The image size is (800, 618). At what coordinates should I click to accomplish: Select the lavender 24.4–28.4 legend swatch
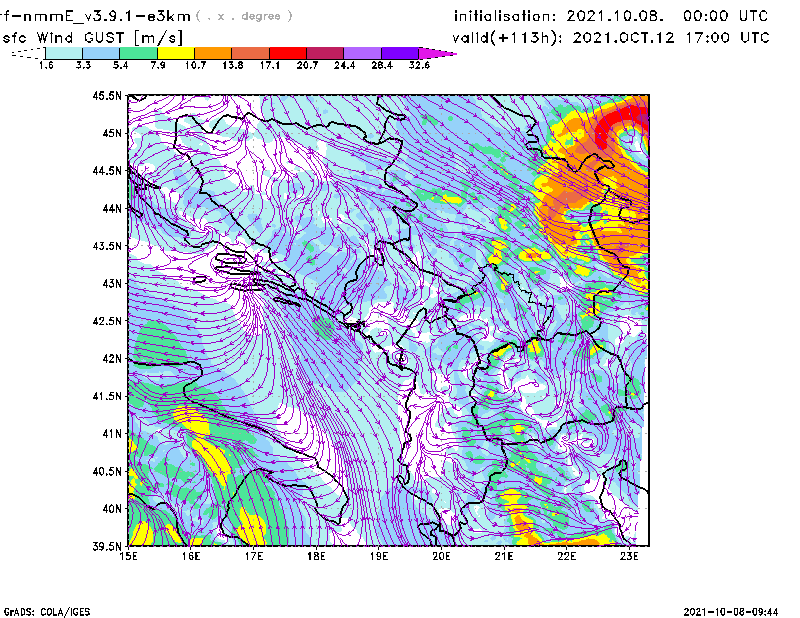coord(363,53)
